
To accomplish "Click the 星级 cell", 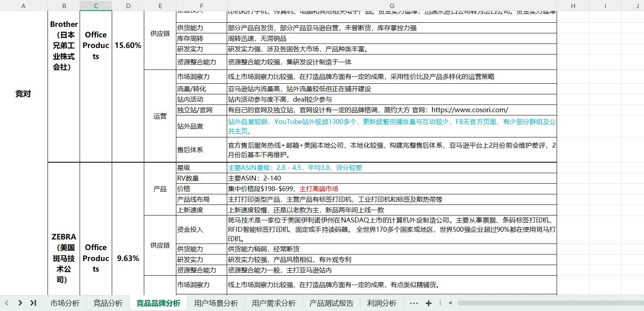I will pyautogui.click(x=202, y=168).
